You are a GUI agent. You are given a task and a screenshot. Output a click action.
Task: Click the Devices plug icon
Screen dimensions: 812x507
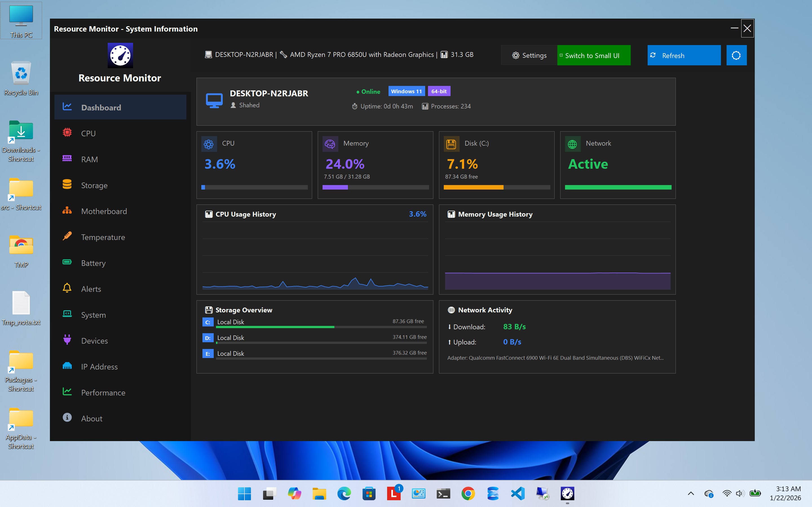click(67, 340)
